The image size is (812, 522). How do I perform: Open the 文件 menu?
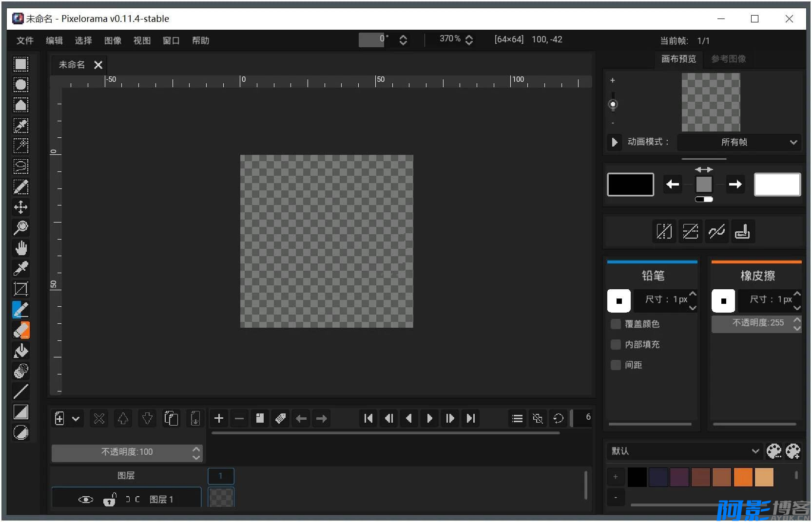tap(25, 40)
